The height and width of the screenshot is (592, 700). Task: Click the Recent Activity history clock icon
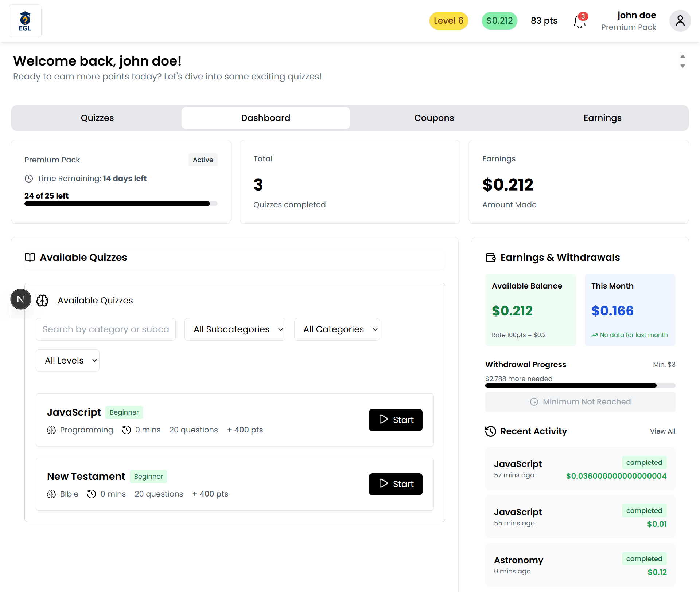491,431
